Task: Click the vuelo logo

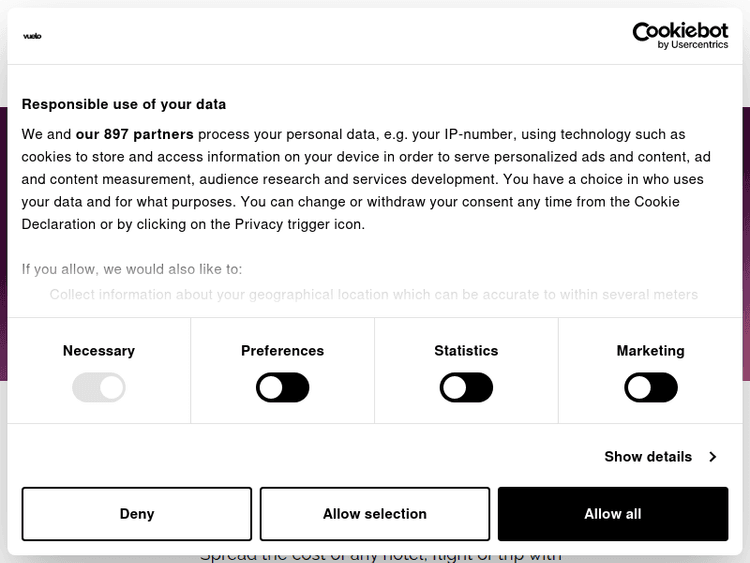Action: [32, 36]
